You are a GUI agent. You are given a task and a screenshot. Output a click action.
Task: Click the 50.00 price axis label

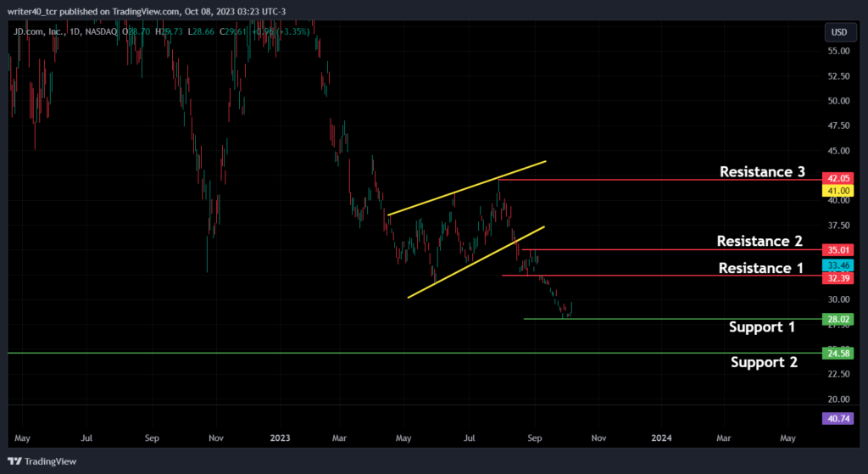pyautogui.click(x=838, y=101)
